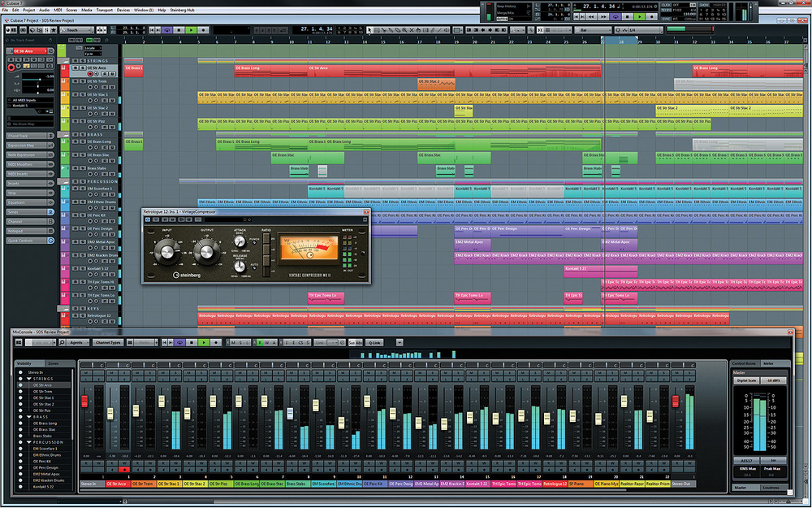Screen dimensions: 812x508
Task: Toggle visibility of Stereo In channel
Action: [x=22, y=372]
